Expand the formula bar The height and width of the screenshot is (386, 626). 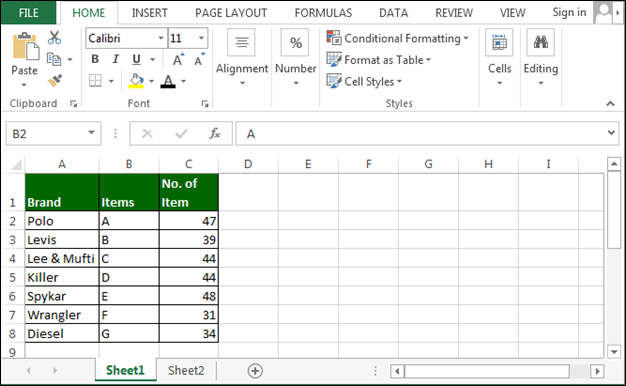tap(611, 133)
